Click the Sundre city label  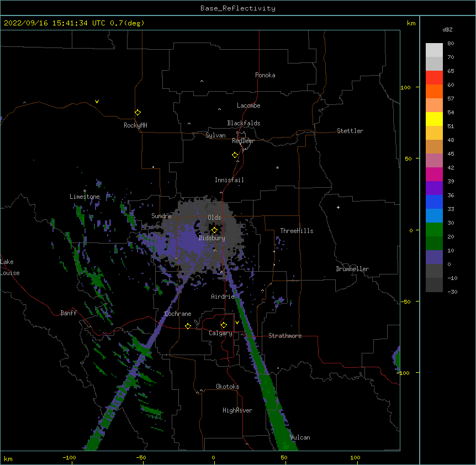(161, 216)
